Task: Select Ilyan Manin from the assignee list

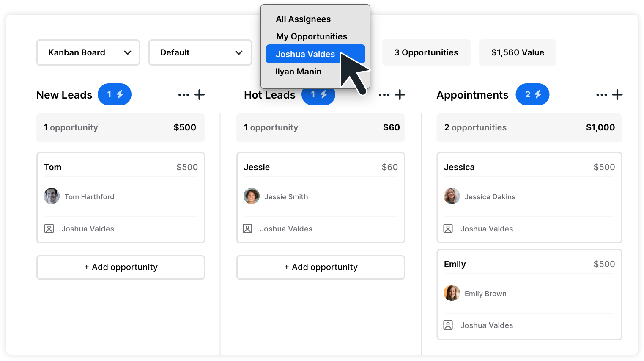Action: tap(299, 72)
